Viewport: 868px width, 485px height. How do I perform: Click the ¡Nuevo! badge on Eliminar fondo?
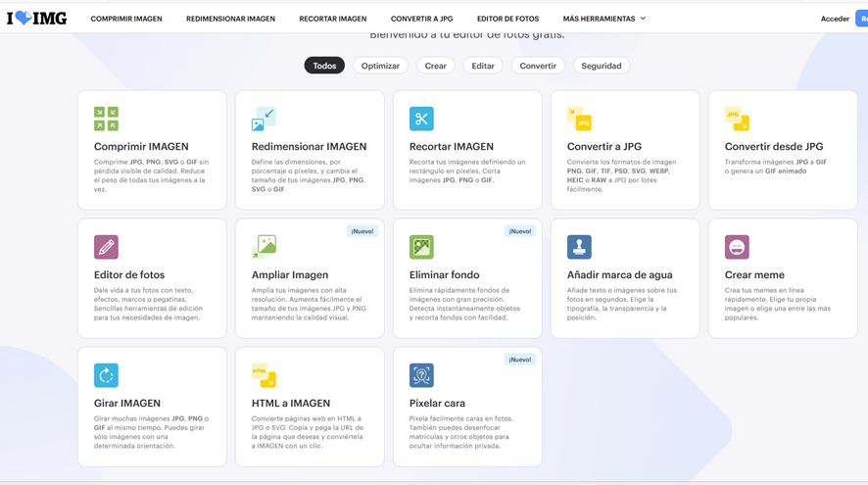click(520, 231)
